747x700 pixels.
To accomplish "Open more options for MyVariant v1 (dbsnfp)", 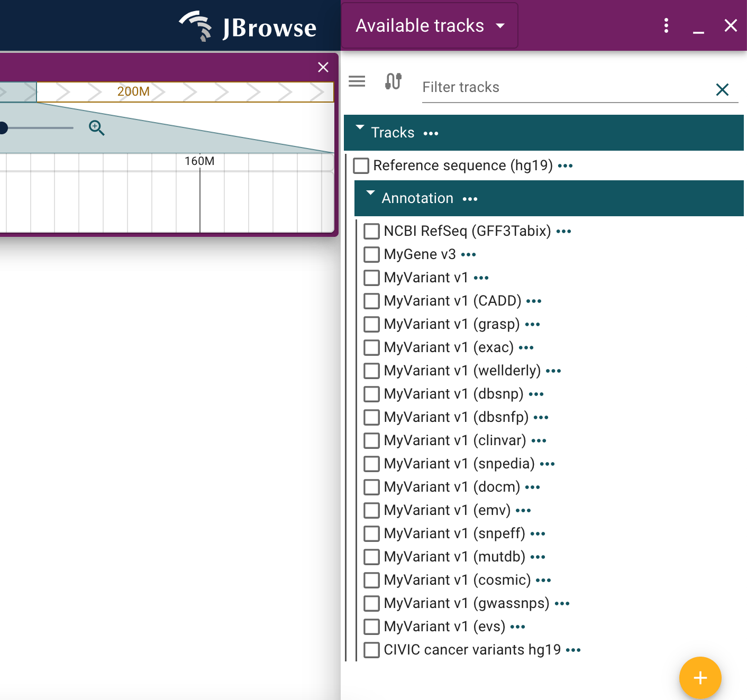I will (x=541, y=418).
